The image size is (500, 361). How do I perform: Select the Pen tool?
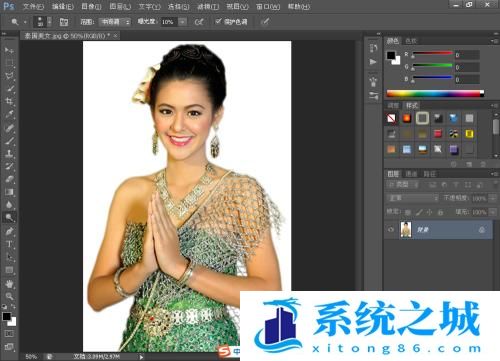[x=9, y=231]
